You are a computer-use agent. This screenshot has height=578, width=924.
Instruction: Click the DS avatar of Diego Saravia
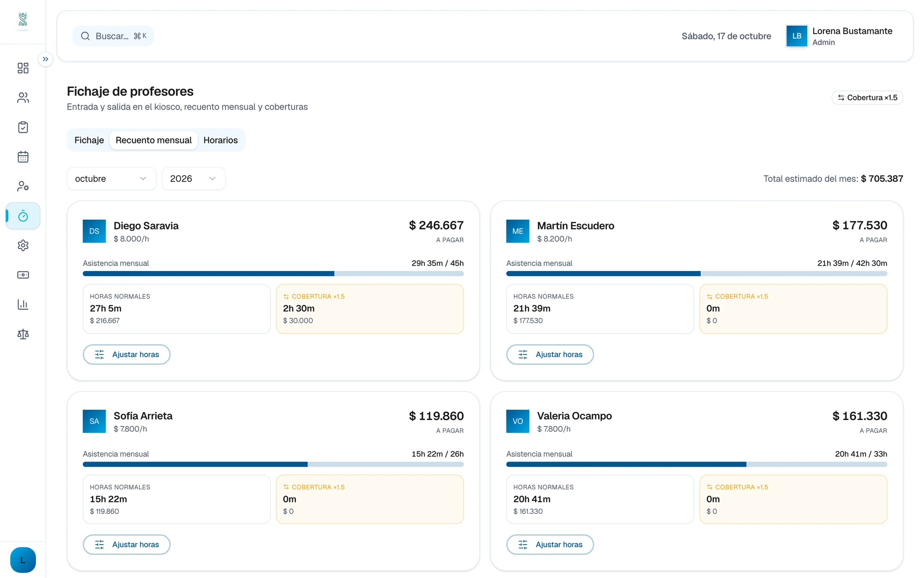point(94,231)
